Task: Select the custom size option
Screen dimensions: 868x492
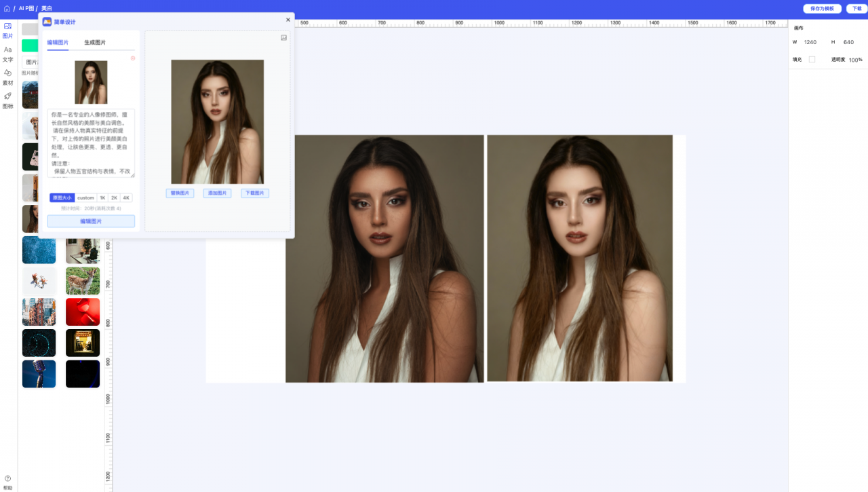Action: pyautogui.click(x=85, y=198)
